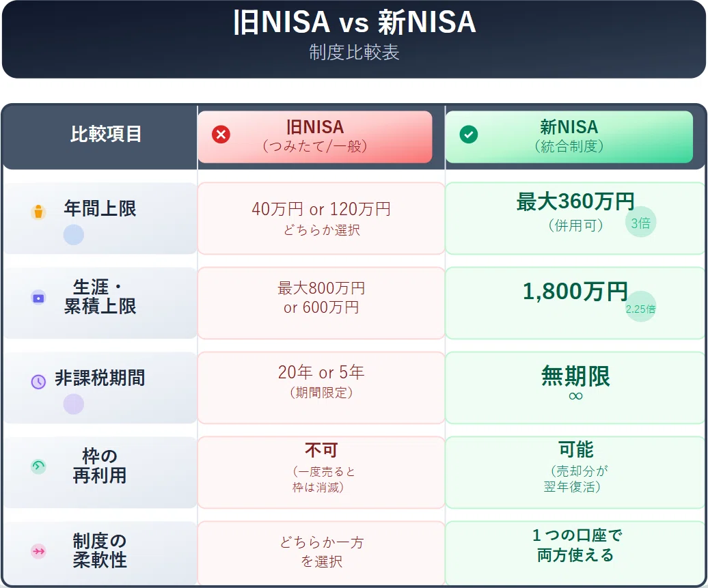The image size is (708, 588).
Task: Click the blue circle under 年間上限
Action: [74, 235]
